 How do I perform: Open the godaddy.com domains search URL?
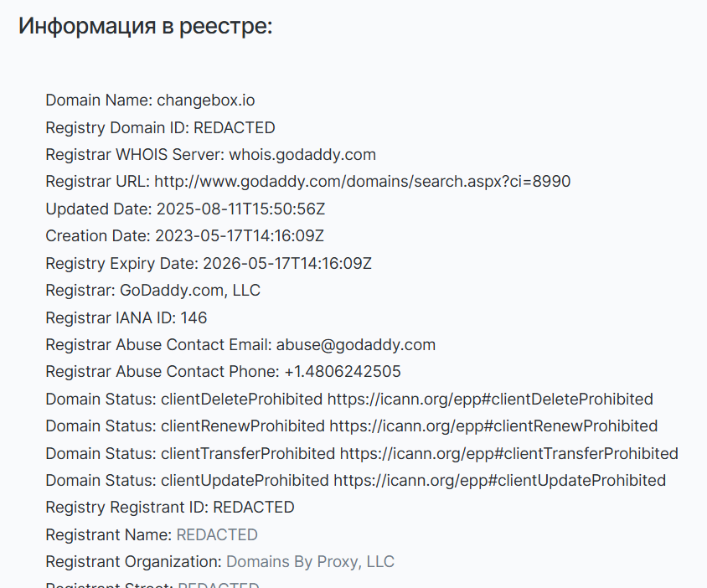(363, 182)
